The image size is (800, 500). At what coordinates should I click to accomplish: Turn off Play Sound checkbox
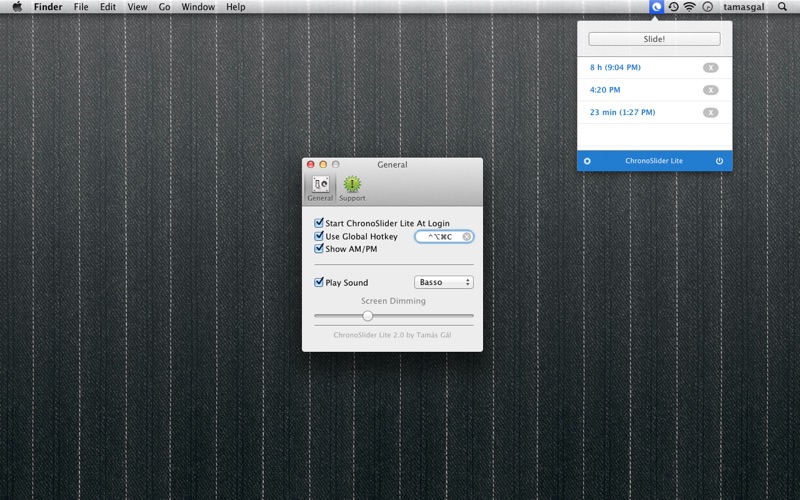319,283
